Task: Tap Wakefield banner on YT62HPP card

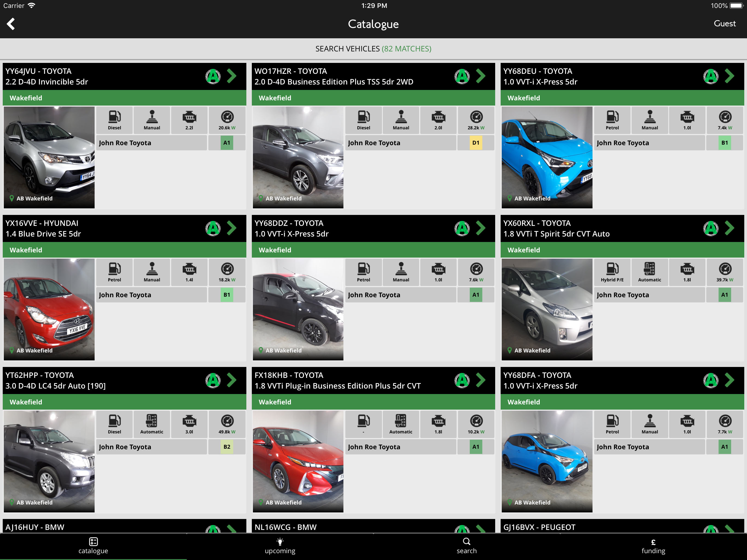Action: [x=125, y=402]
